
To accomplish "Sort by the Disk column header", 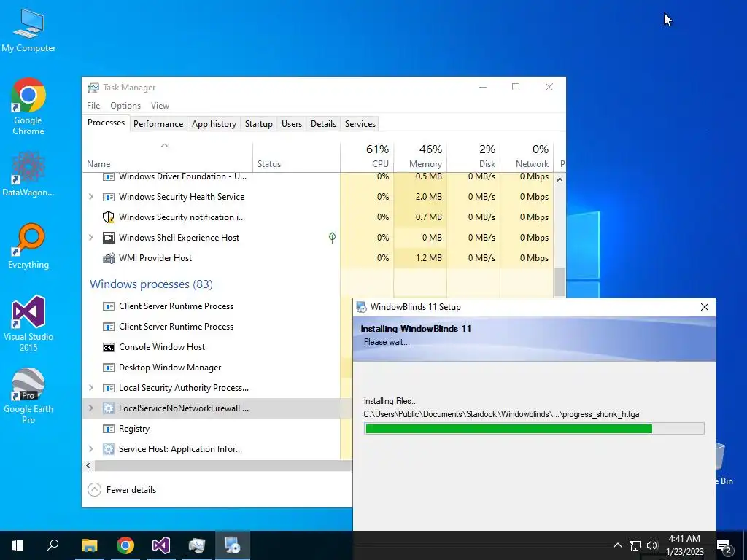I will (x=473, y=157).
